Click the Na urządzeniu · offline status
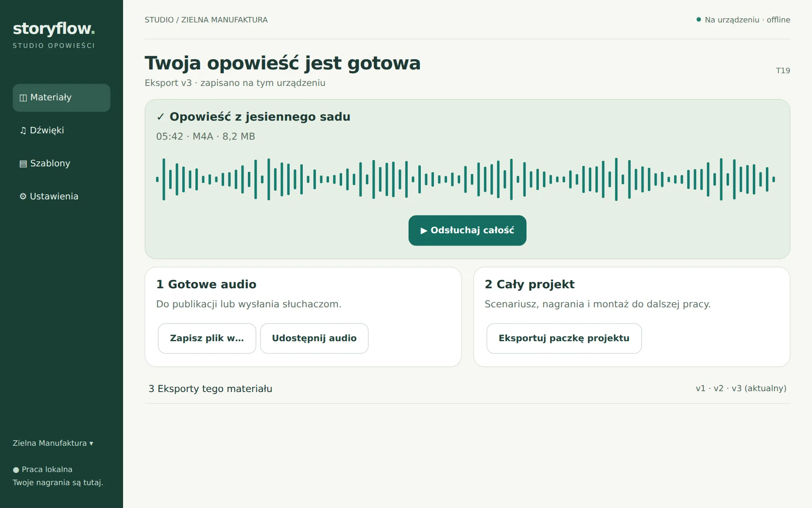This screenshot has height=508, width=812. coord(743,20)
